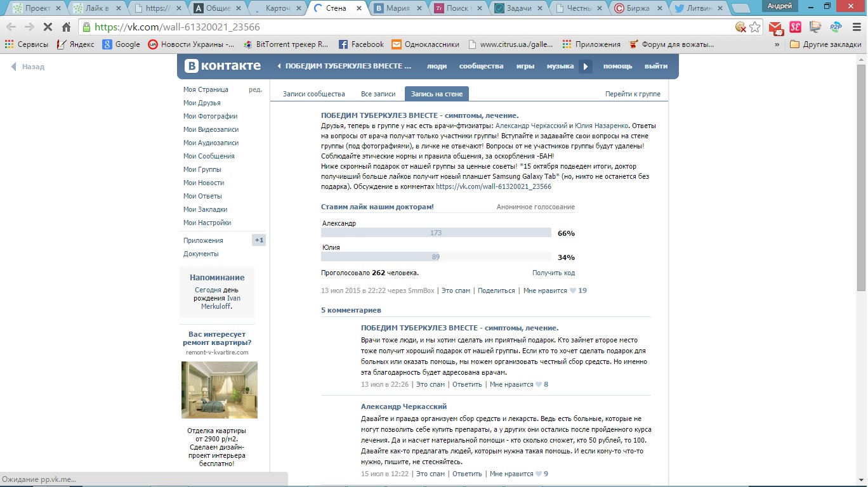
Task: Switch to the Задачи browser tab
Action: coord(518,9)
